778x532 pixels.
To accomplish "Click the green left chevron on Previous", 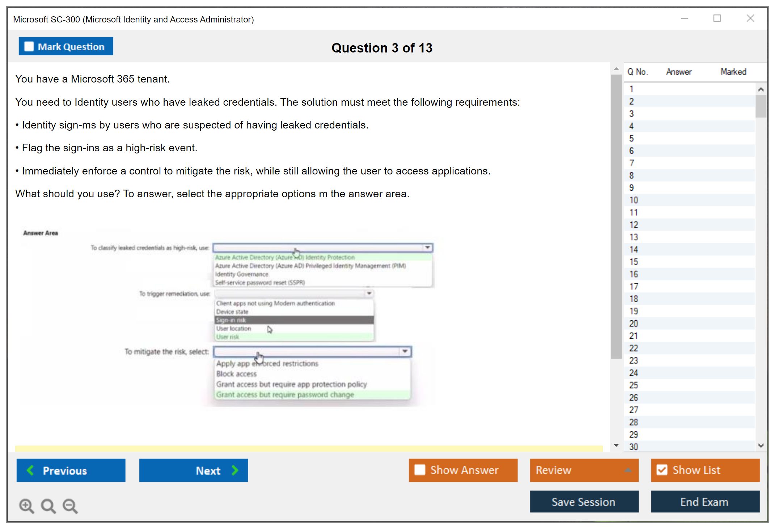I will [x=31, y=470].
